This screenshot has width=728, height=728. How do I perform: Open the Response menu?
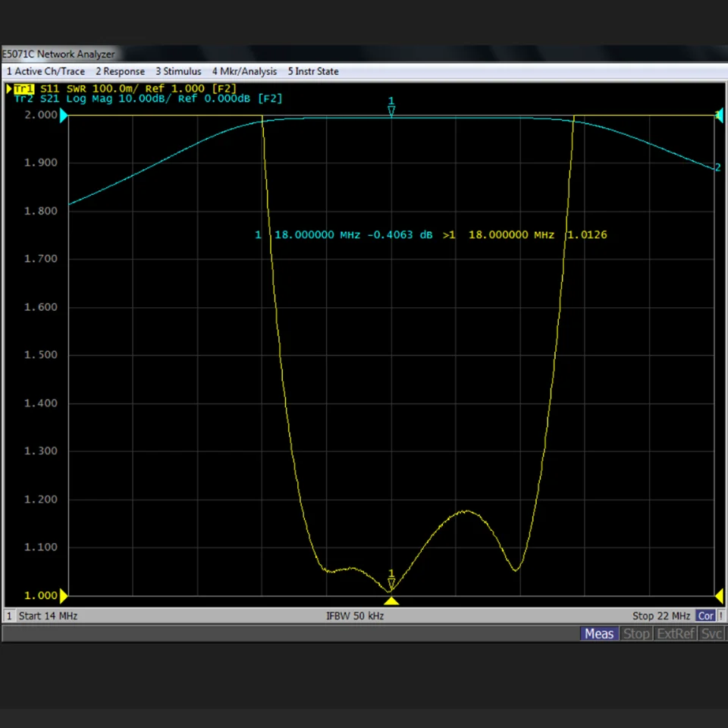121,71
